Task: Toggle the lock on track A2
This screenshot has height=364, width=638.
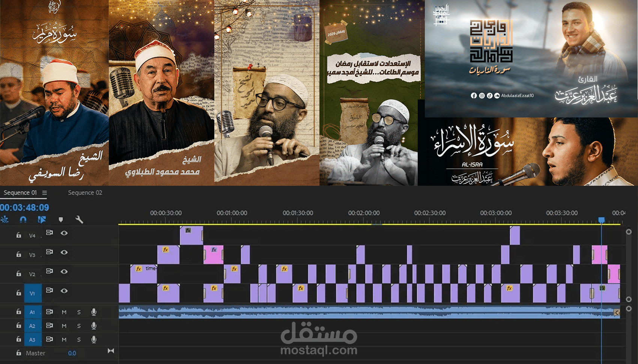Action: (x=18, y=325)
